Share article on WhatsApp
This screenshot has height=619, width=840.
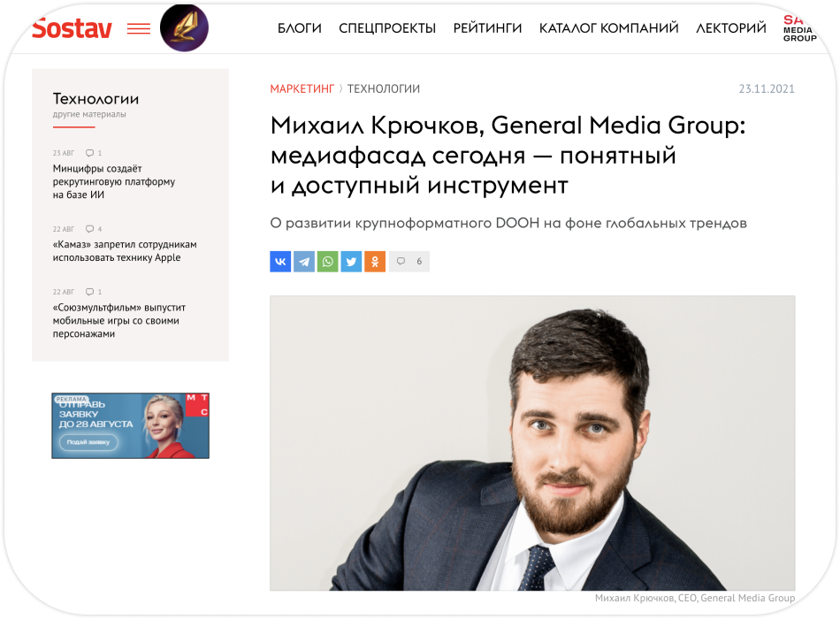(327, 262)
